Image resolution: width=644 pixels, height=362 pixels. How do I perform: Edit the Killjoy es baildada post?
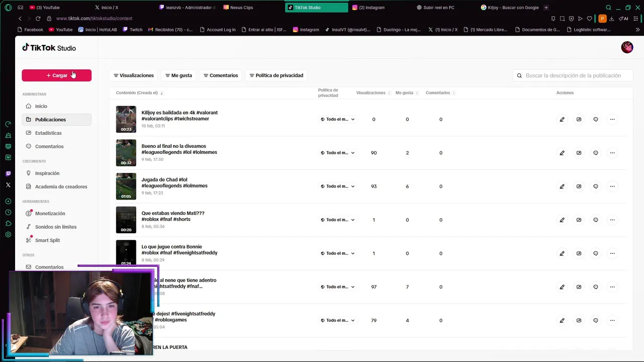[562, 120]
